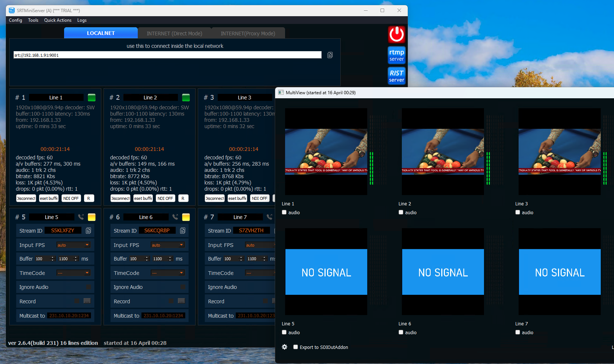Switch to the LOCALNET tab
614x364 pixels.
tap(101, 33)
